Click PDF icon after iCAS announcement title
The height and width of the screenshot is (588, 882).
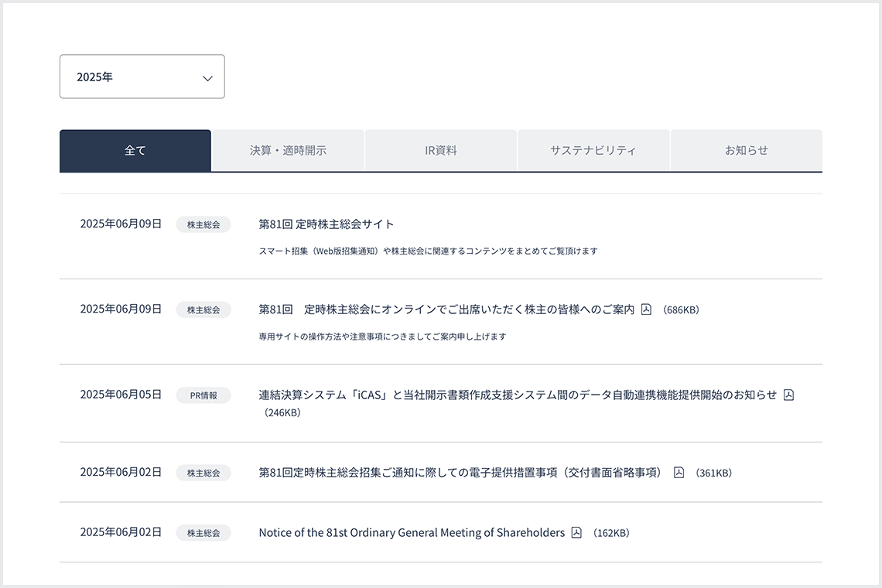(x=788, y=395)
